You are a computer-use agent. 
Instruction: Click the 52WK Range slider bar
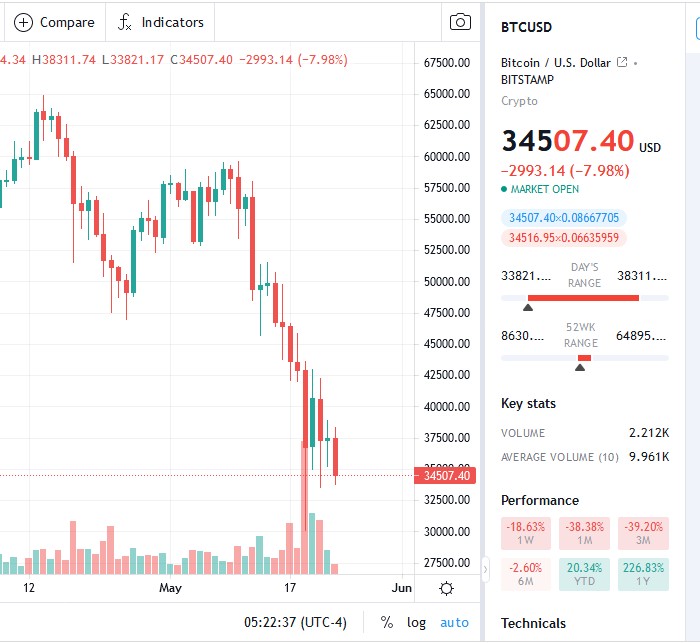[x=584, y=358]
